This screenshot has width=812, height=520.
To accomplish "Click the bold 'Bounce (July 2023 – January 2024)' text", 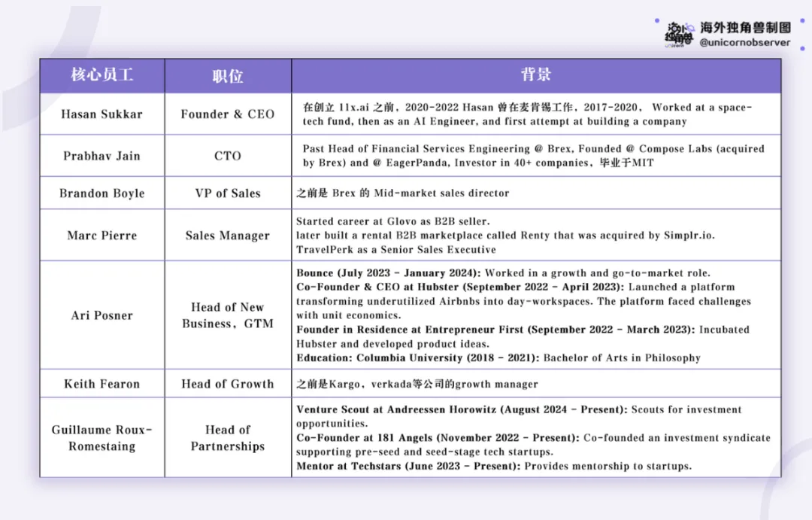I will [x=389, y=273].
